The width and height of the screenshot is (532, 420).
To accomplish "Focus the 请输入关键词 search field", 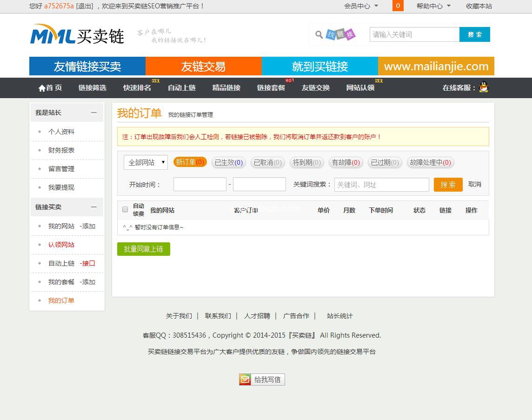I will point(415,34).
